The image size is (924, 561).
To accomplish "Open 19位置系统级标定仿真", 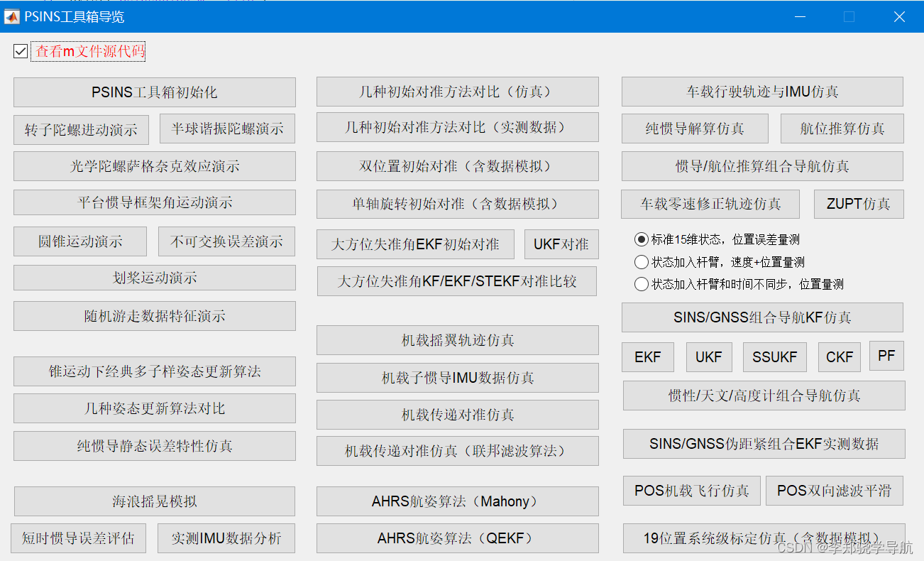I will point(764,538).
